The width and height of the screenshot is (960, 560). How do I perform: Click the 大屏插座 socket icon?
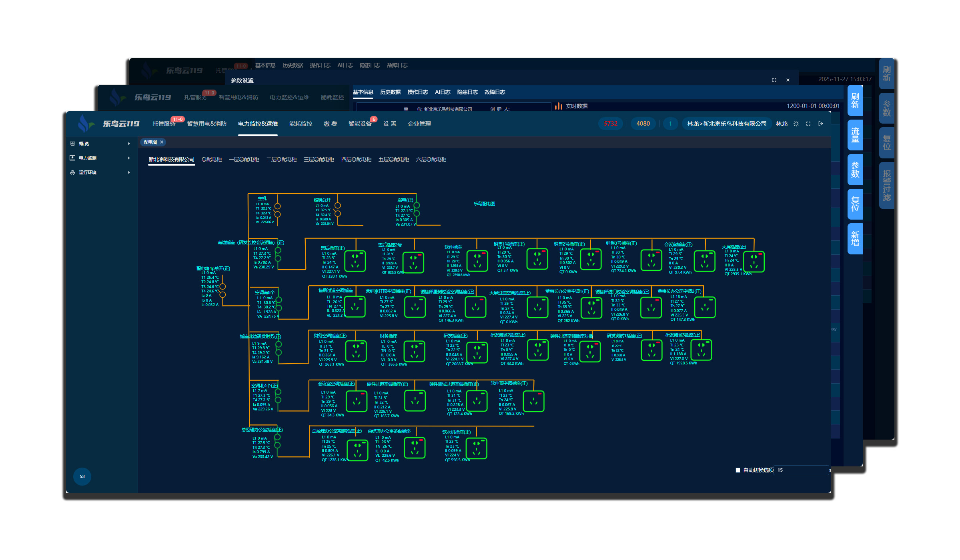point(754,262)
